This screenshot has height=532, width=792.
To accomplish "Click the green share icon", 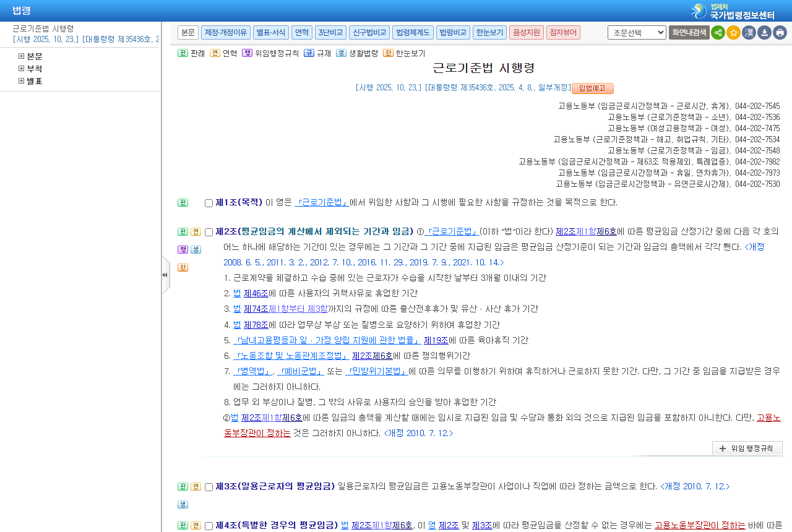I will (718, 32).
